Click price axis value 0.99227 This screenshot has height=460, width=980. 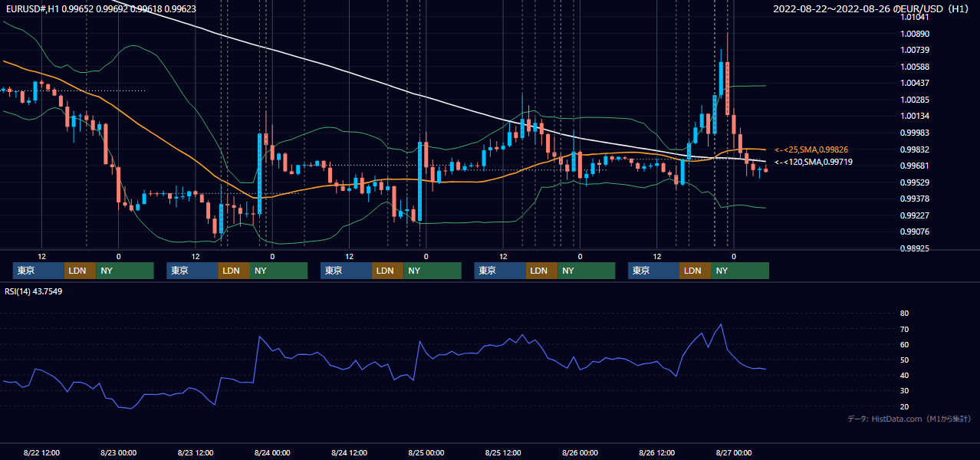click(914, 215)
